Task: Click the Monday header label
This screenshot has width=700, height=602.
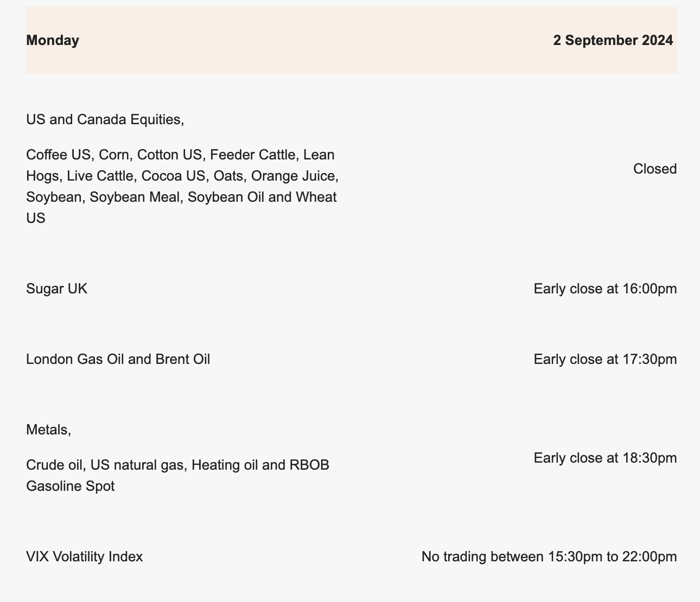Action: click(53, 40)
